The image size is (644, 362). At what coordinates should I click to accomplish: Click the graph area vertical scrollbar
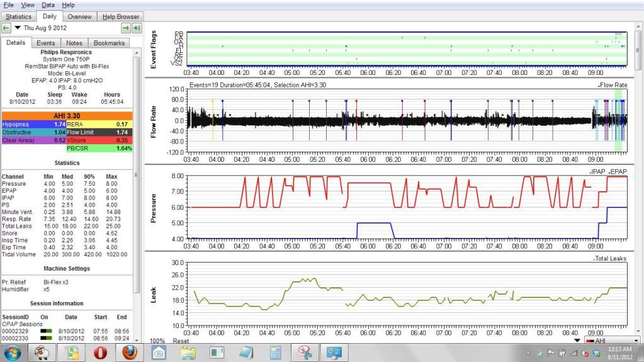(x=638, y=49)
